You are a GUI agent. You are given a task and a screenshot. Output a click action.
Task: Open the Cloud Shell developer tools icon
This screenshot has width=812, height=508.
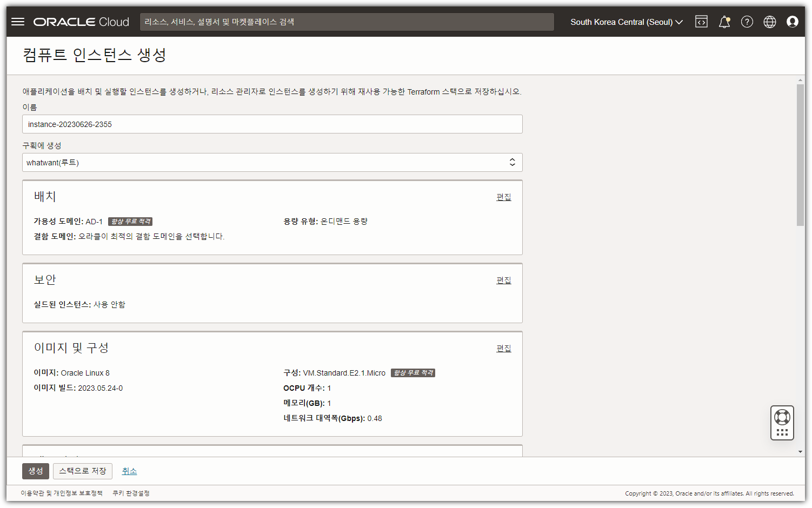(x=701, y=22)
